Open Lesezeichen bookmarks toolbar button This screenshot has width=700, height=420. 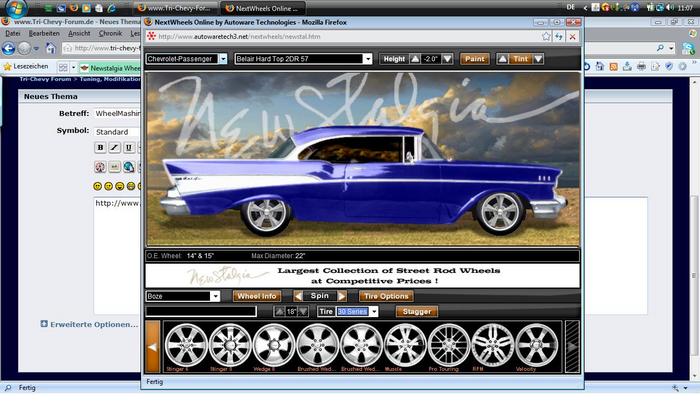26,67
